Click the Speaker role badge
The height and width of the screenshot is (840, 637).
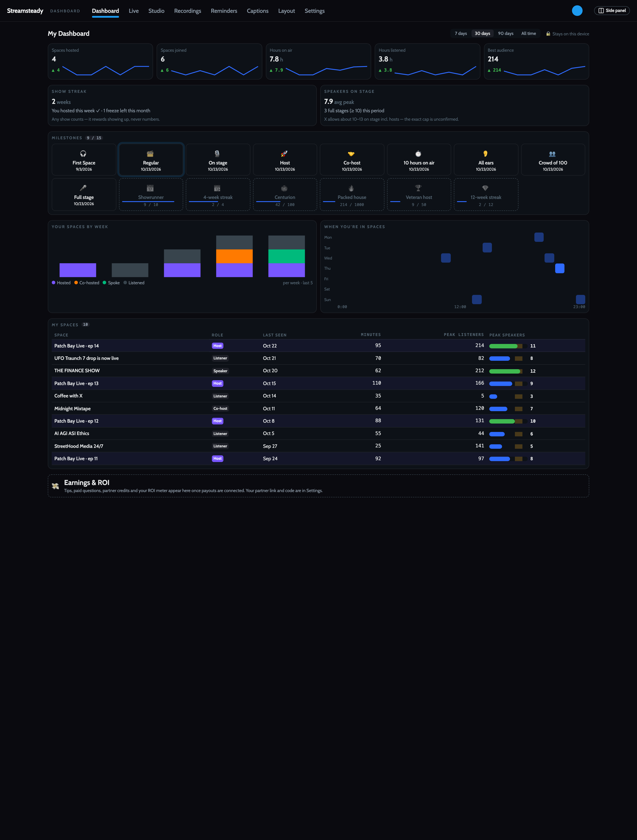(221, 371)
